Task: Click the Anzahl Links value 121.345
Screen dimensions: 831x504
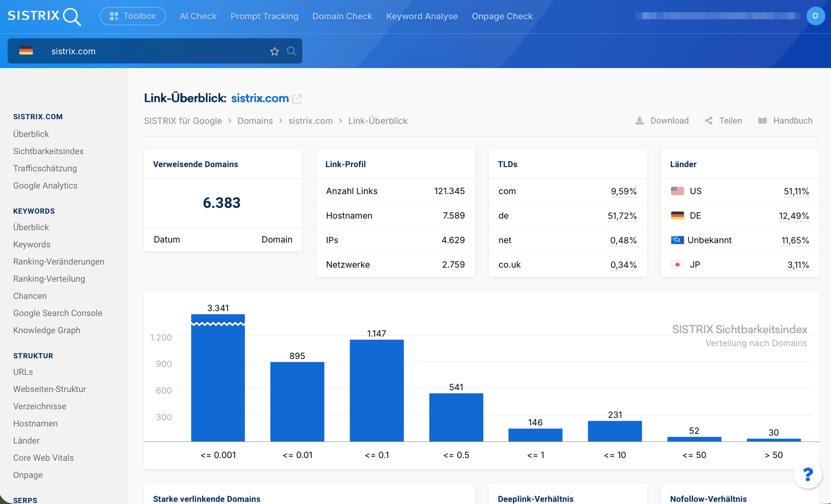Action: 449,191
